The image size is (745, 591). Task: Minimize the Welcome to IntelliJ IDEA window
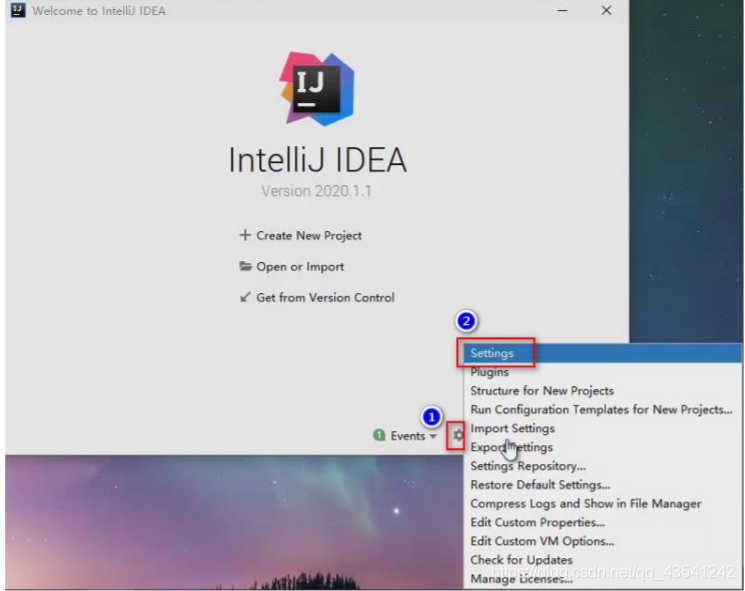563,10
